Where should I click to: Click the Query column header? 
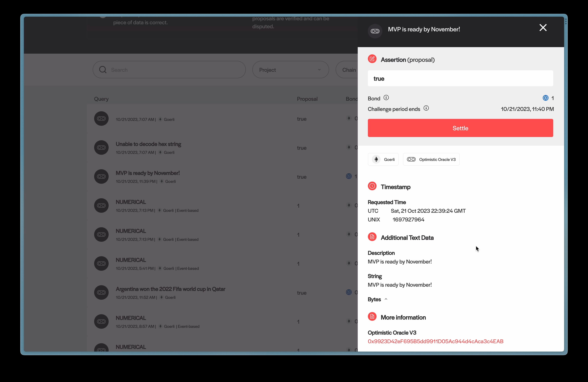[101, 99]
